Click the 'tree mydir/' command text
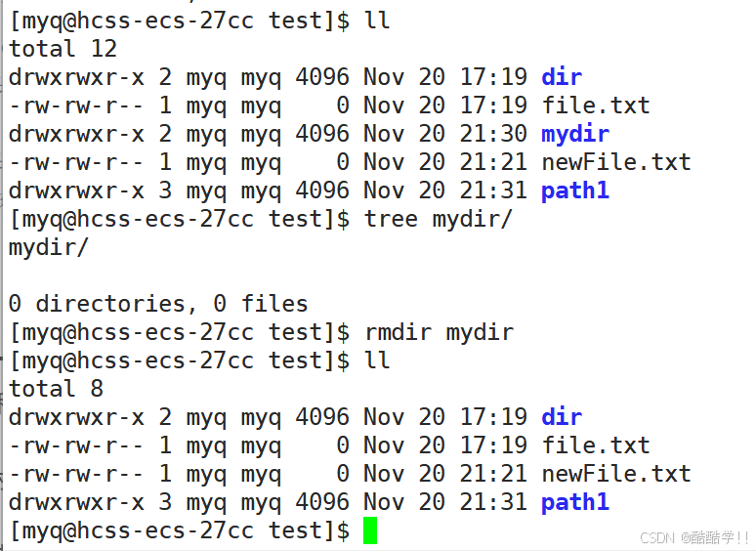The image size is (756, 551). click(438, 220)
